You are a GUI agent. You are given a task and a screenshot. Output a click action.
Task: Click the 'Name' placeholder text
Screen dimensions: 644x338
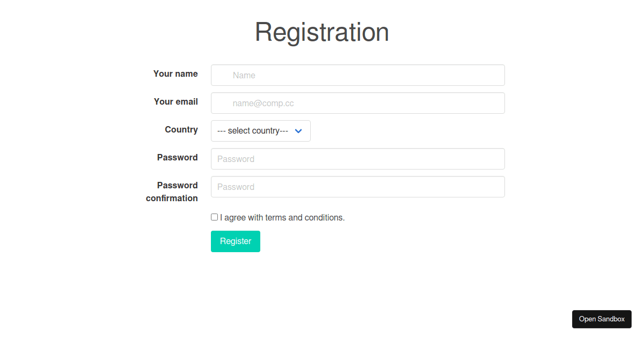point(244,76)
